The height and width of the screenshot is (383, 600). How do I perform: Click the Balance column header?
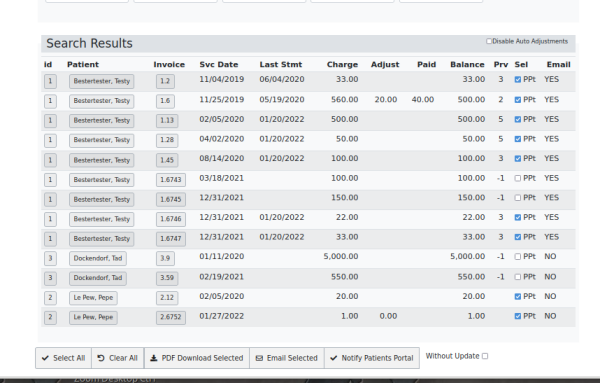[467, 65]
